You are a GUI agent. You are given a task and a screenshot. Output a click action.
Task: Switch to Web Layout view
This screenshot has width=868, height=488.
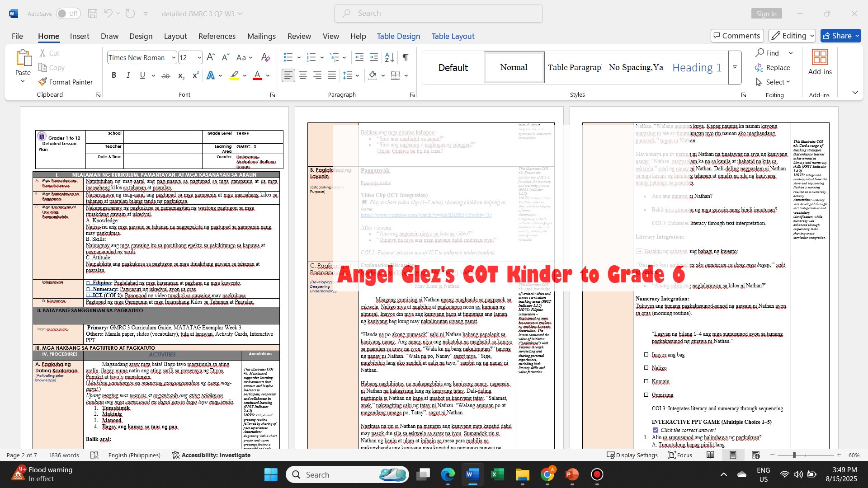[x=756, y=455]
